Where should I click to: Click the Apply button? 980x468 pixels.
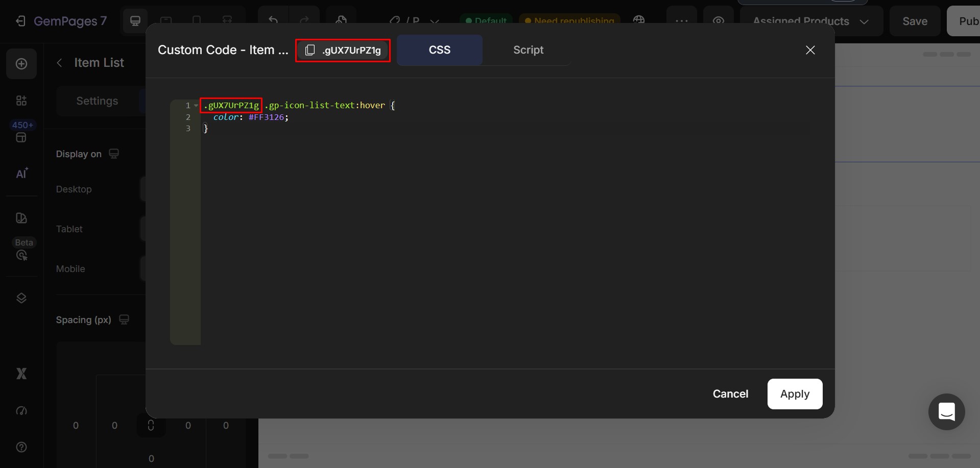[x=795, y=394]
